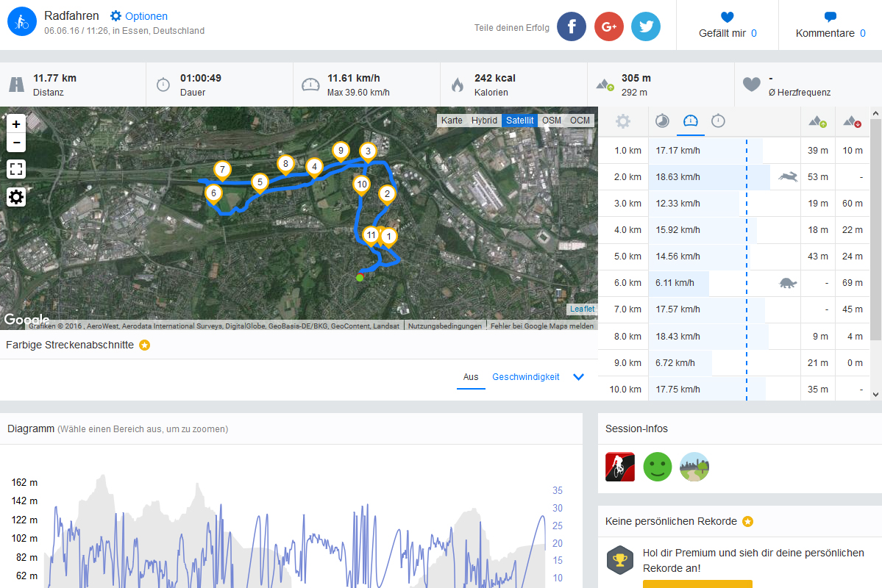This screenshot has width=882, height=588.
Task: Click the star next to Farbige Streckenabschnitte
Action: 145,345
